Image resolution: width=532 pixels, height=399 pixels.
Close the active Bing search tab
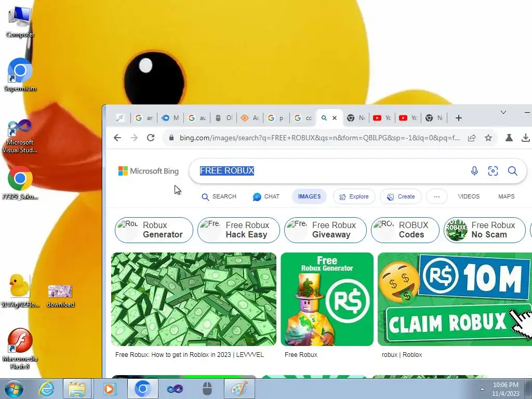pos(335,118)
